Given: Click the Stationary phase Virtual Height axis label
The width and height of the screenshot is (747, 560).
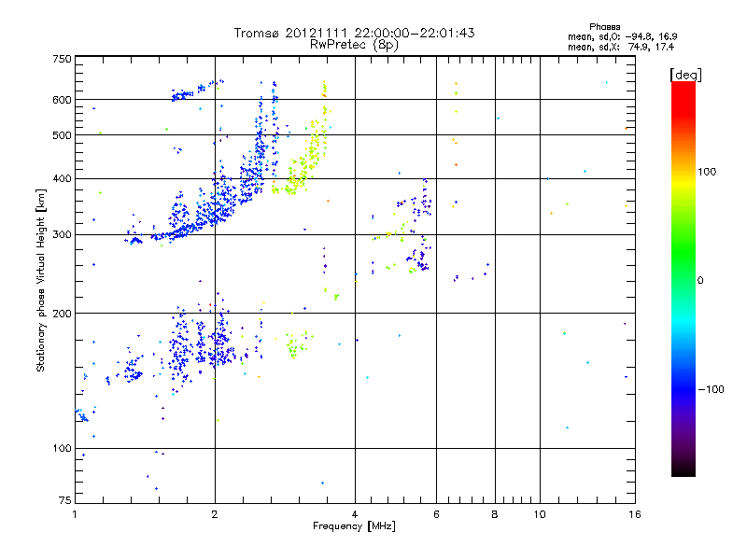Looking at the screenshot, I should click(41, 279).
